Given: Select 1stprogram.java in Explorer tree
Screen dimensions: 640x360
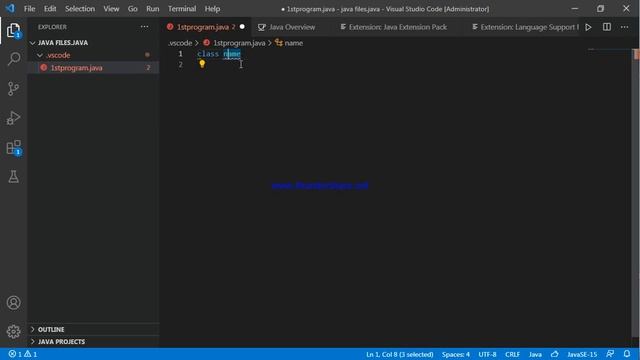Looking at the screenshot, I should pos(93,68).
